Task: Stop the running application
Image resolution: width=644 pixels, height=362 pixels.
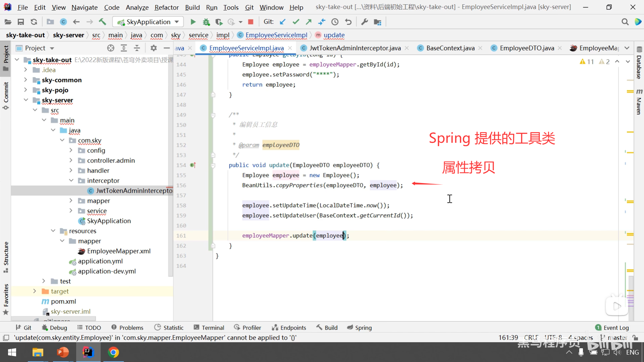Action: pos(250,22)
